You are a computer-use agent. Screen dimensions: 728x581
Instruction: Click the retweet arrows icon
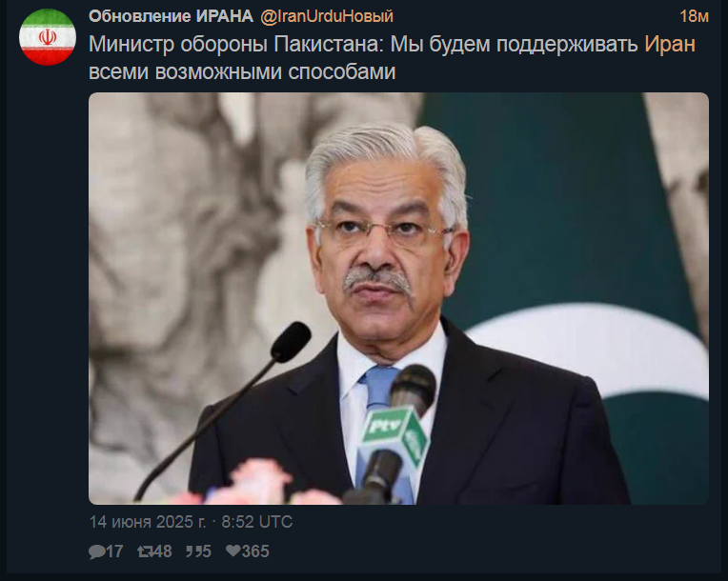[145, 551]
